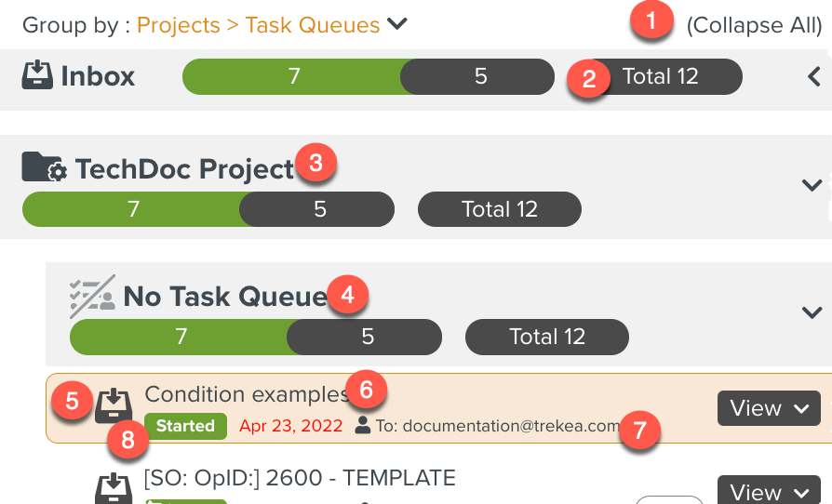Click the inbox icon beside 2600 - TEMPLATE

(114, 488)
